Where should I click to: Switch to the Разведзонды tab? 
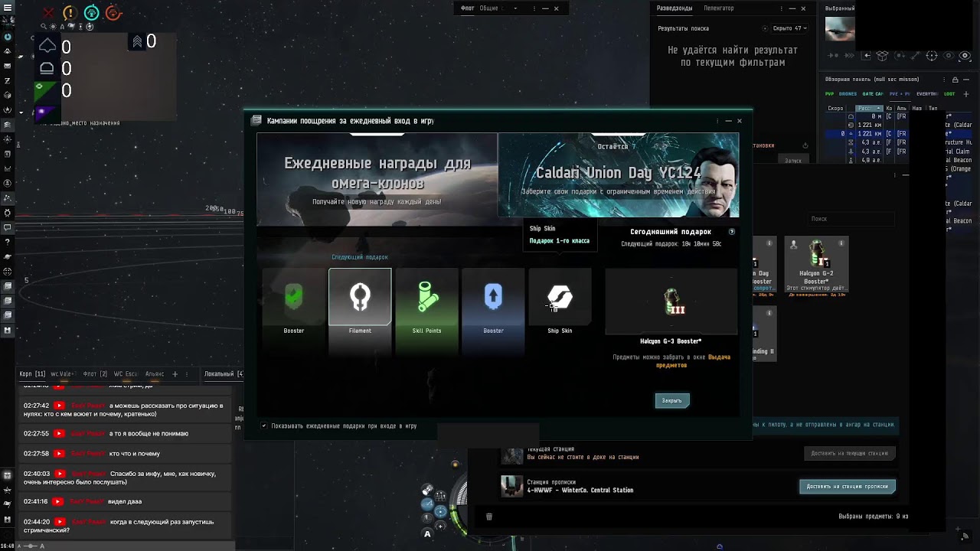click(x=675, y=8)
